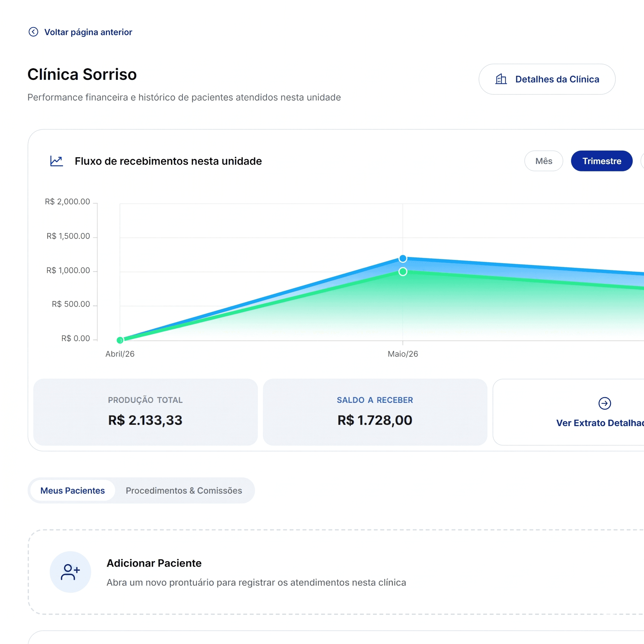Click the Adicionar Paciente heading
644x644 pixels.
(154, 563)
